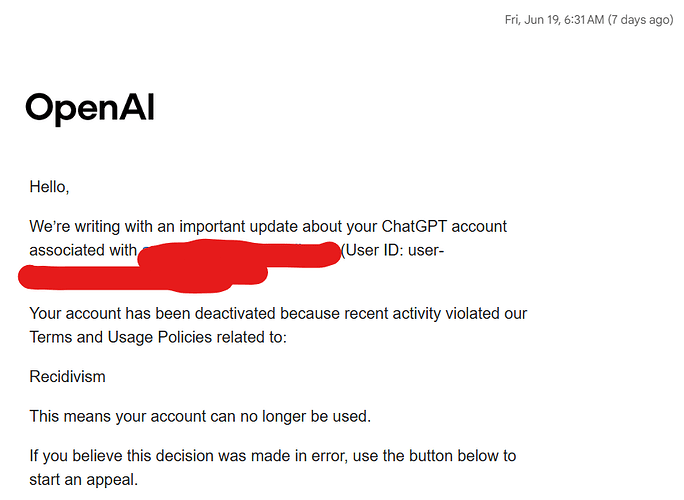
Task: Click the 'Hello,' greeting line
Action: [x=49, y=187]
